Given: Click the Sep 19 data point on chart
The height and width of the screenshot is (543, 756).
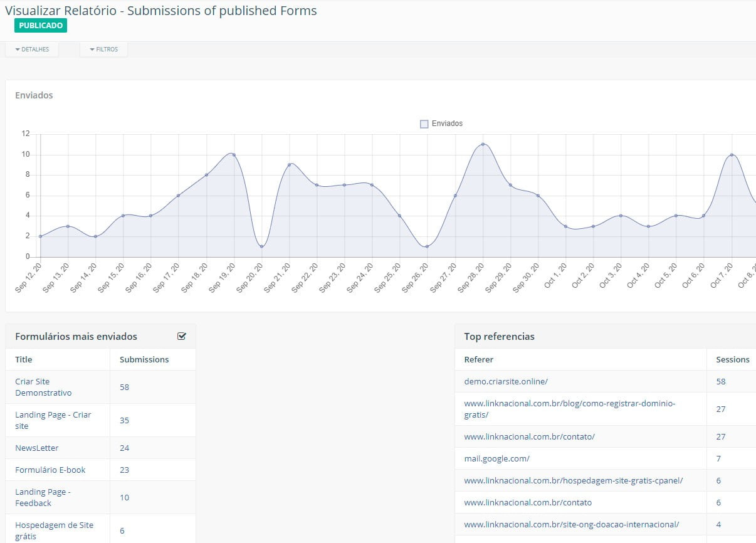Looking at the screenshot, I should coord(234,154).
